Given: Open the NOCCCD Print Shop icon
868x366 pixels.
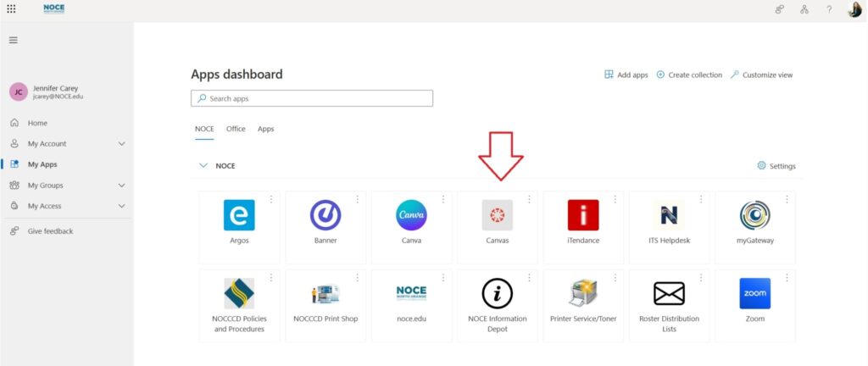Looking at the screenshot, I should point(325,293).
